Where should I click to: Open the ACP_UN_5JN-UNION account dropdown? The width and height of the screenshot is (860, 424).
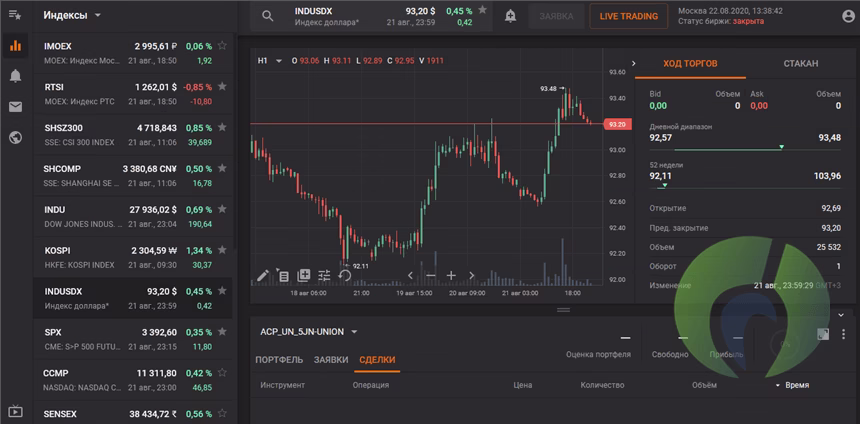(309, 332)
